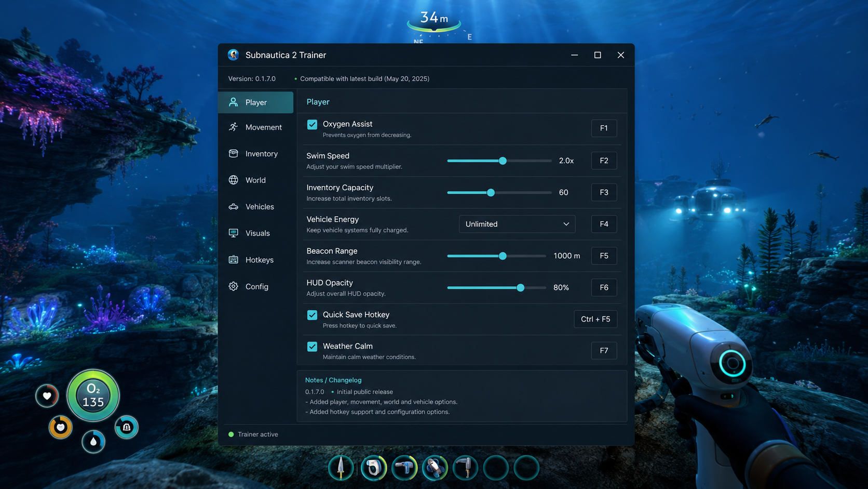Click the health heart HUD icon
The height and width of the screenshot is (489, 868).
[x=47, y=396]
